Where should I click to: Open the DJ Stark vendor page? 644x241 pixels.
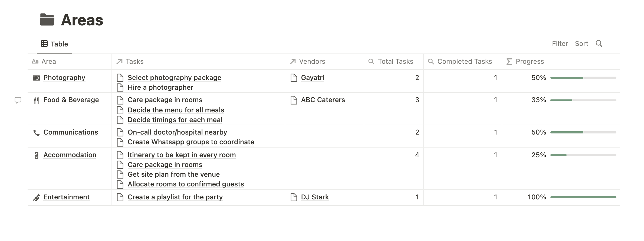click(x=315, y=197)
